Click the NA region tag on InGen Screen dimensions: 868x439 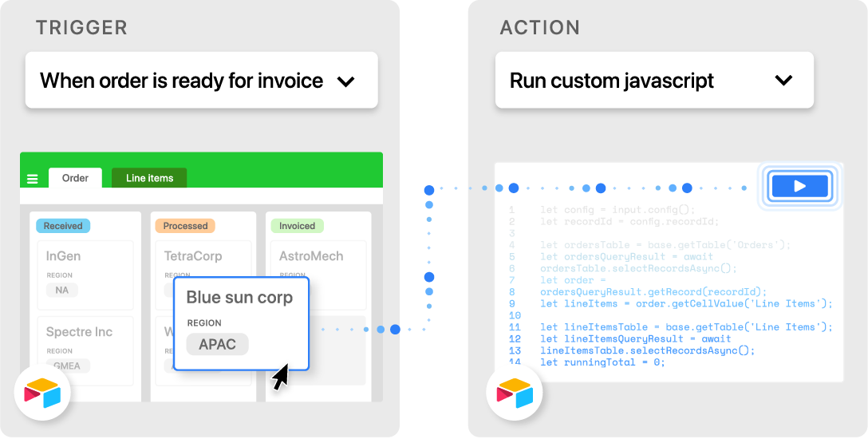[x=62, y=290]
